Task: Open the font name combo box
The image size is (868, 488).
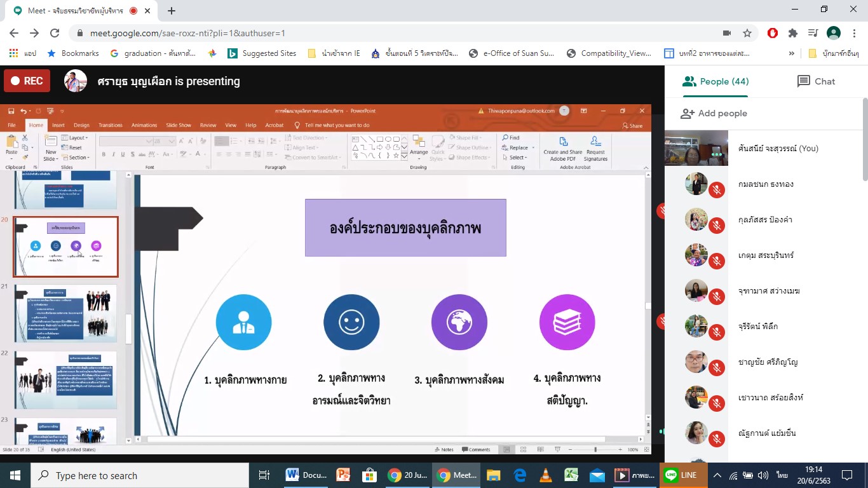Action: (126, 141)
